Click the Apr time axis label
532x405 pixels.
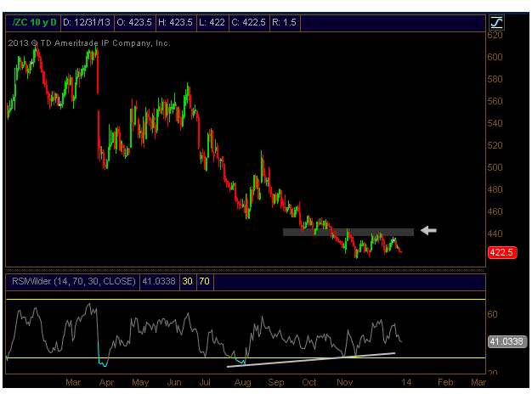point(106,382)
